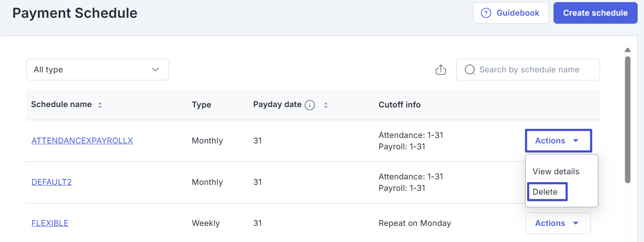Click the Guidebook question mark icon
Viewport: 644px width, 242px height.
coord(486,13)
